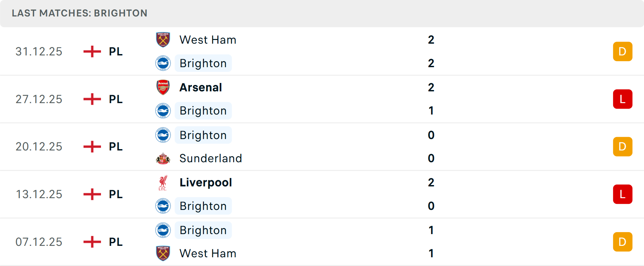Click the Sunderland club crest
This screenshot has height=266, width=644.
[x=163, y=158]
